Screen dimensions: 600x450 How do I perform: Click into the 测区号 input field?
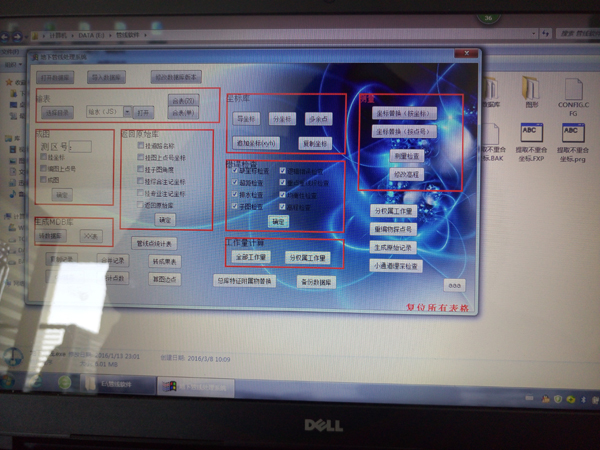(78, 147)
